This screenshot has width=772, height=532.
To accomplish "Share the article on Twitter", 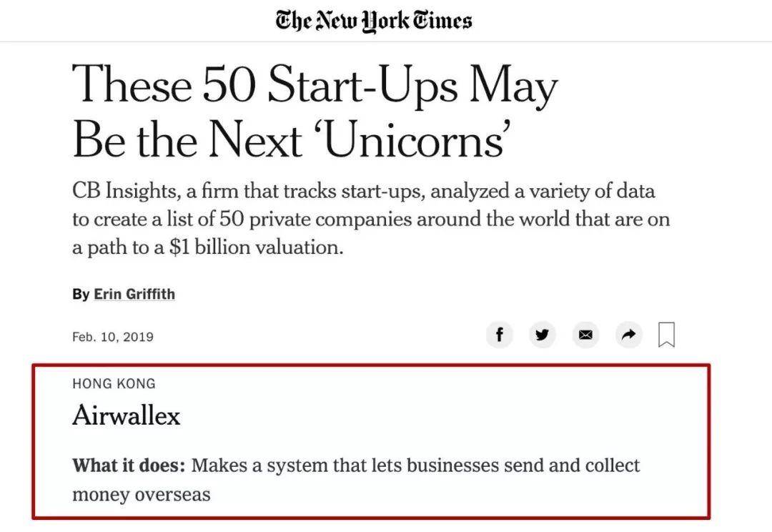I will click(x=542, y=335).
